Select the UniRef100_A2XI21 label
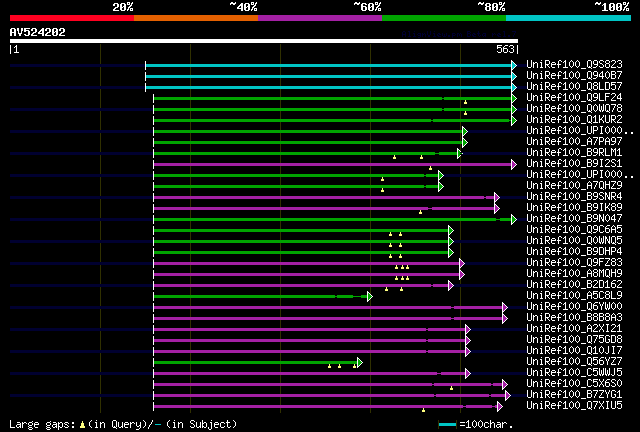The image size is (640, 432). 574,329
